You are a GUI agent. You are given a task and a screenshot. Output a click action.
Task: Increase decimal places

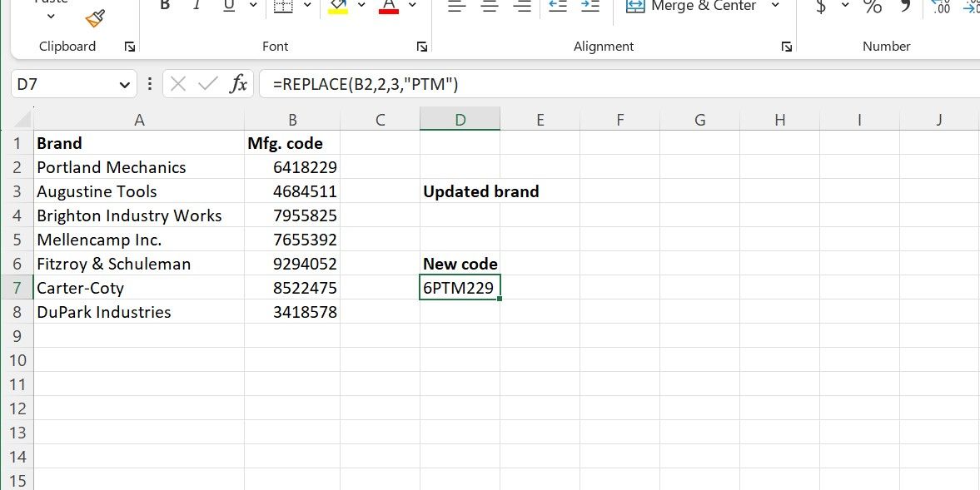click(941, 6)
